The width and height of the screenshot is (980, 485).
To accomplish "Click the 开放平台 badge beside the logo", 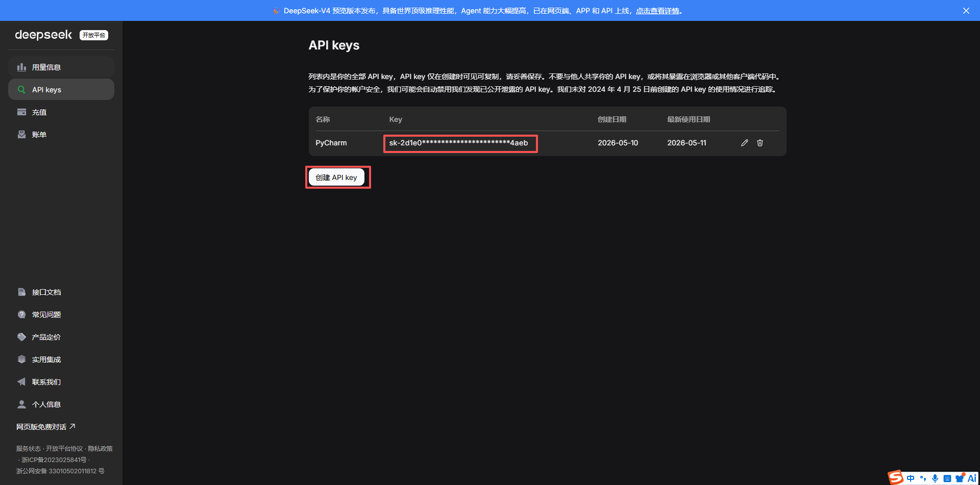I will [x=94, y=35].
